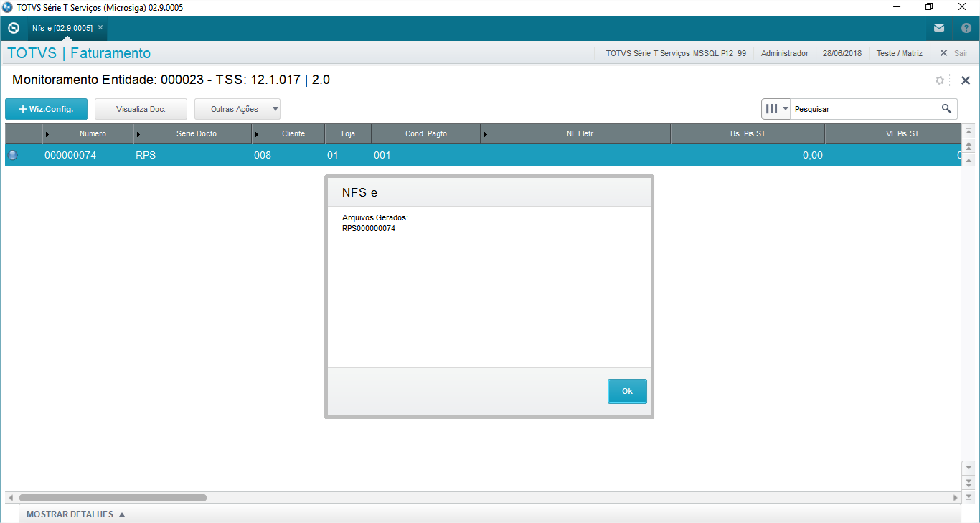Click the Vl. Pis ST column header
Screen dimensions: 980x523
pyautogui.click(x=893, y=133)
